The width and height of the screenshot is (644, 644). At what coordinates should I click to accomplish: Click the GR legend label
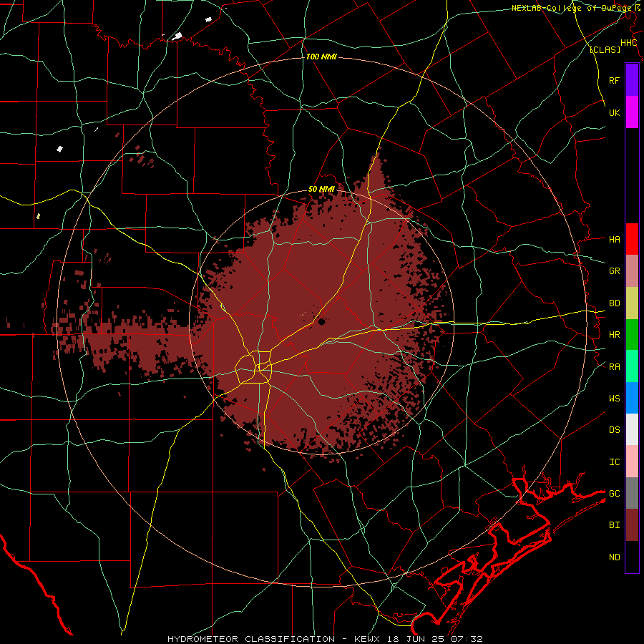pyautogui.click(x=615, y=271)
